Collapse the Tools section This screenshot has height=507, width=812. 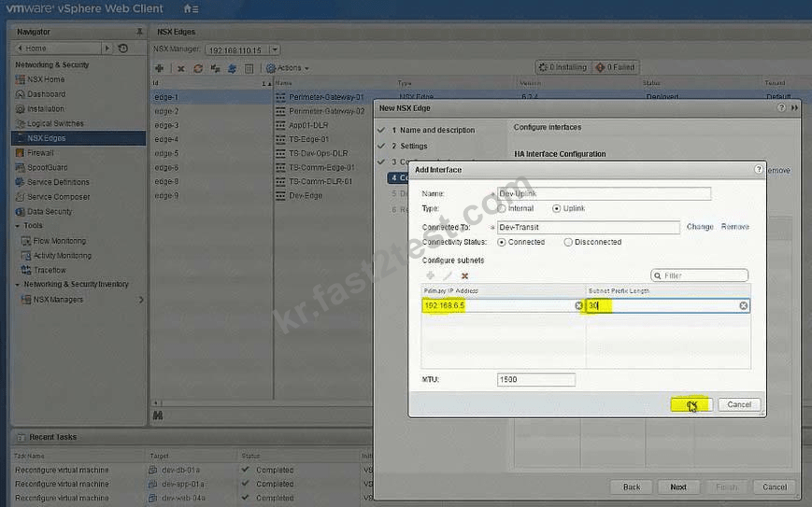18,226
